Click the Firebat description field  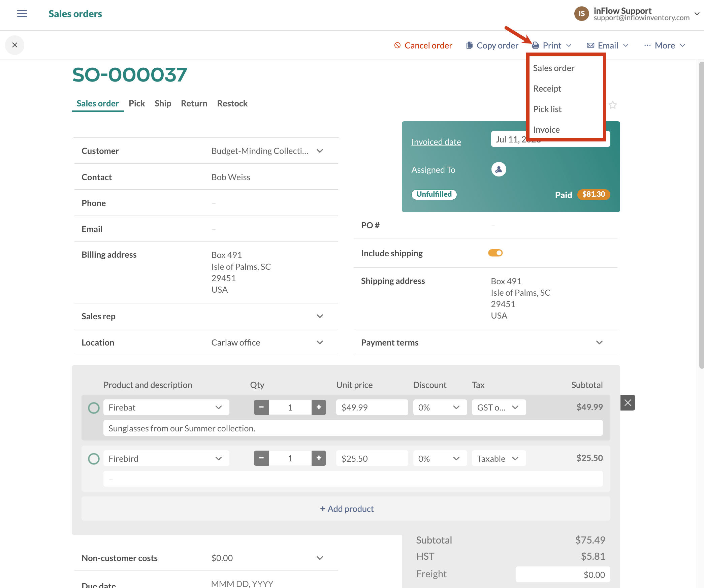353,428
